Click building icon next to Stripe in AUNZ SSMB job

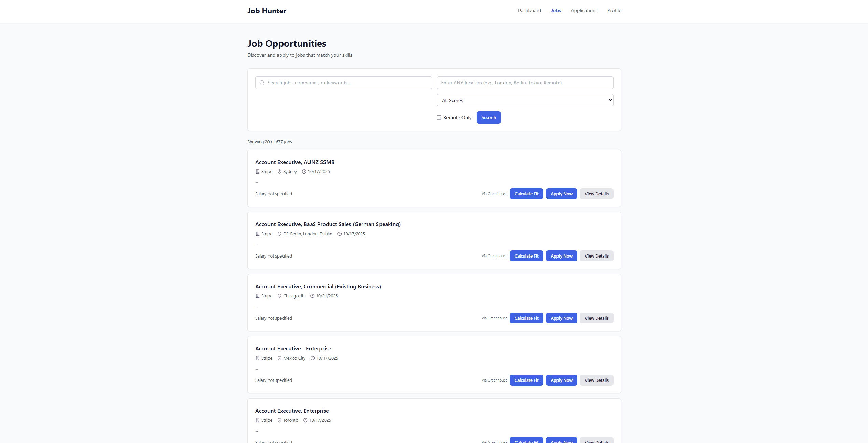pyautogui.click(x=258, y=172)
